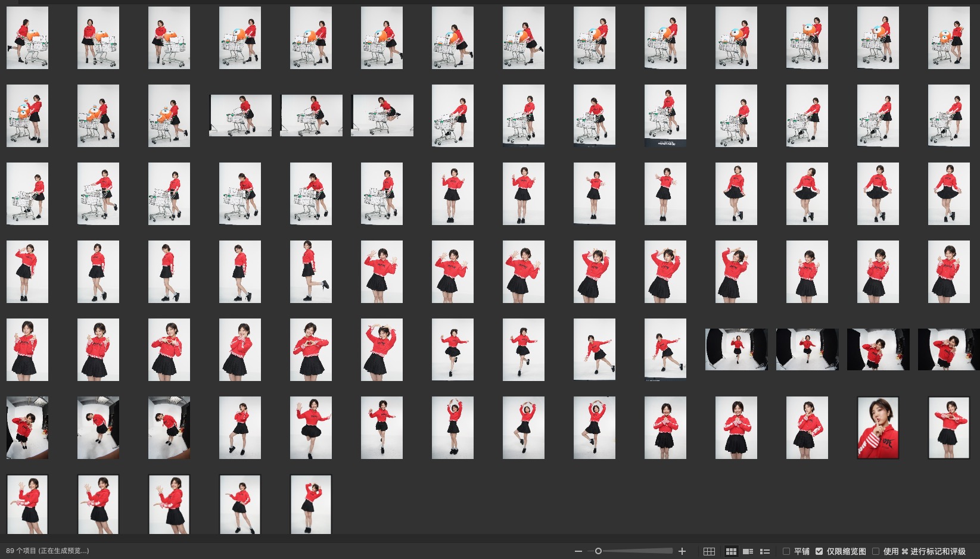Switch to list view mode
The height and width of the screenshot is (559, 980).
(765, 551)
